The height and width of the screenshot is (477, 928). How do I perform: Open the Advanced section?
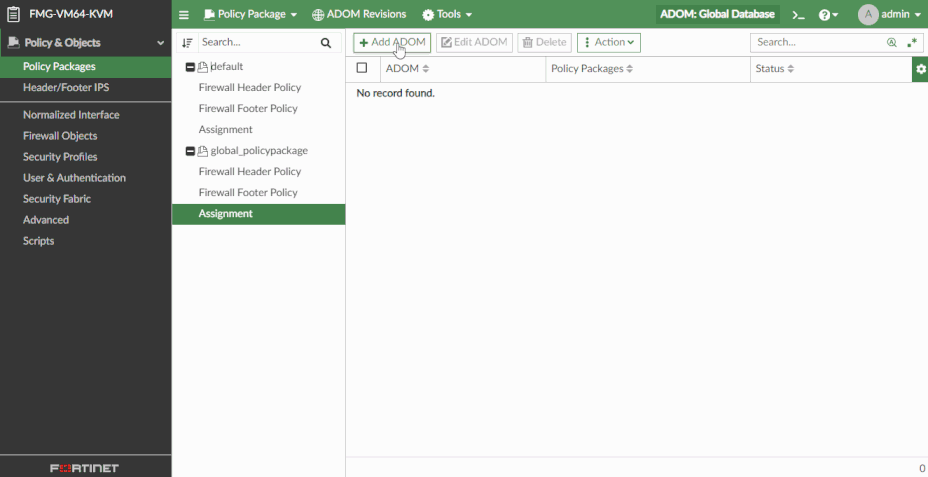[x=86, y=220]
